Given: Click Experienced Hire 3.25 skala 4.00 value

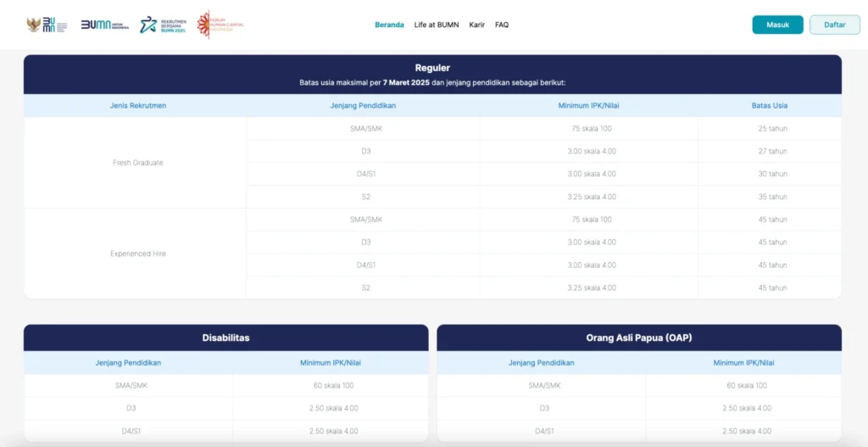Looking at the screenshot, I should click(592, 288).
